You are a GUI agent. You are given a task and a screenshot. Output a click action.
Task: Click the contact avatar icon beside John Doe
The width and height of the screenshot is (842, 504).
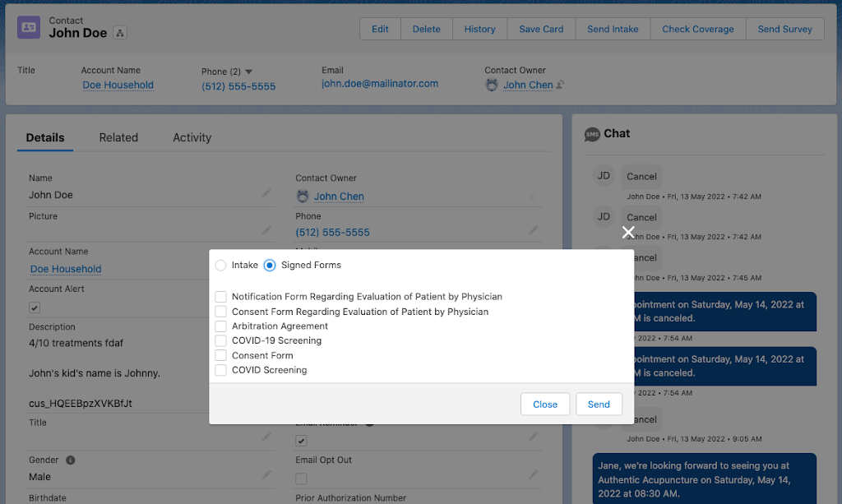[28, 27]
